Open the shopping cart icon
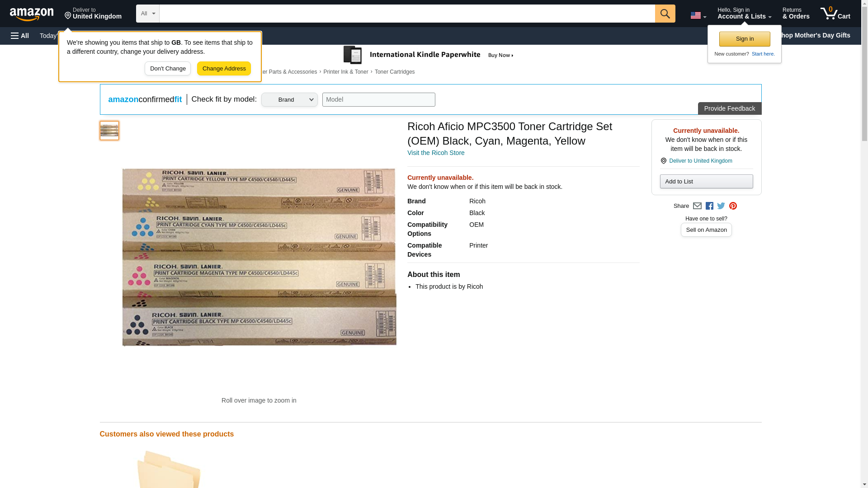The height and width of the screenshot is (488, 868). pyautogui.click(x=835, y=14)
